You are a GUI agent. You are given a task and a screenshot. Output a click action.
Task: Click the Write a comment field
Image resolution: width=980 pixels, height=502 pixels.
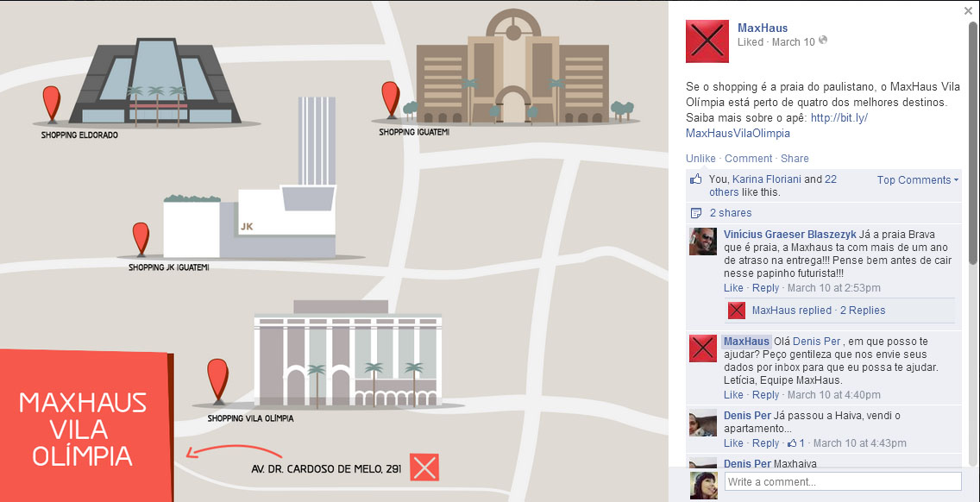[x=843, y=482]
